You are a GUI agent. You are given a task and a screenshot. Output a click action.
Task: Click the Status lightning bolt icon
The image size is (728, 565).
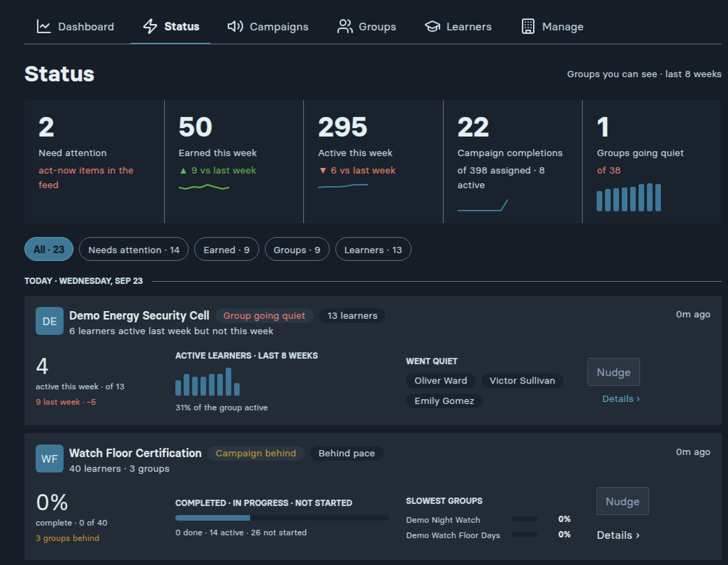pyautogui.click(x=150, y=27)
